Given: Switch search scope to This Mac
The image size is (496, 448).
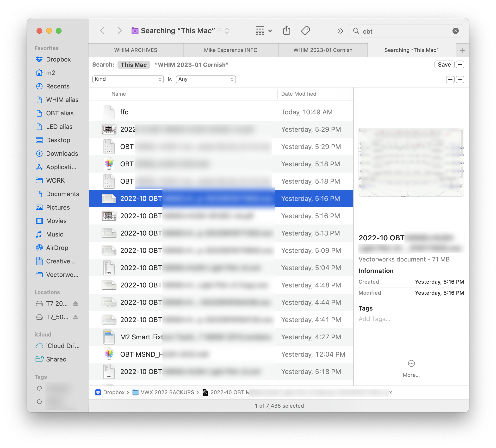Looking at the screenshot, I should click(x=133, y=65).
